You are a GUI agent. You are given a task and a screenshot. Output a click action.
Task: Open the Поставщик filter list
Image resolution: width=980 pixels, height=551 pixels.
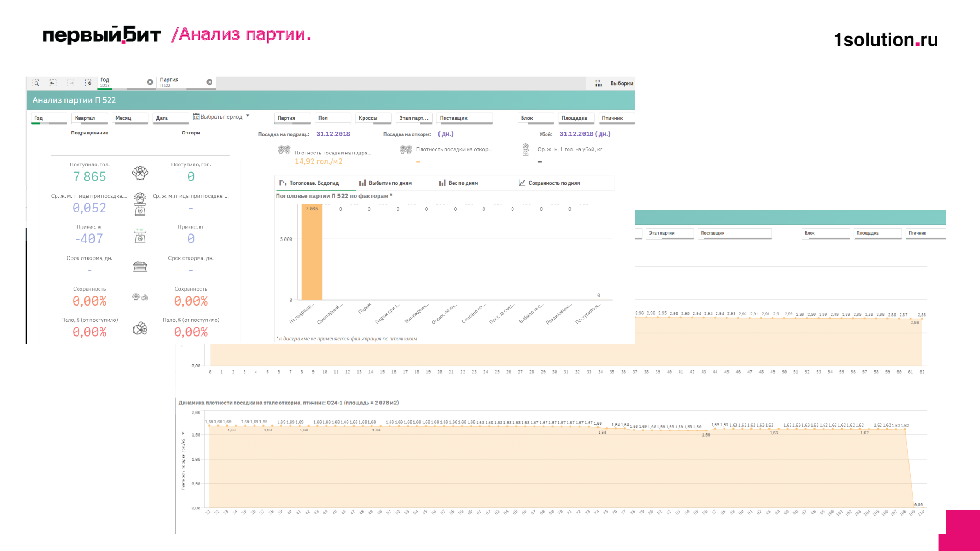click(x=465, y=118)
